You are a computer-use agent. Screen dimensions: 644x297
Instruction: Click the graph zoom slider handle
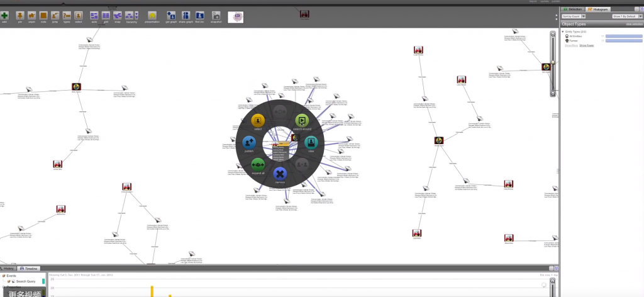click(553, 63)
